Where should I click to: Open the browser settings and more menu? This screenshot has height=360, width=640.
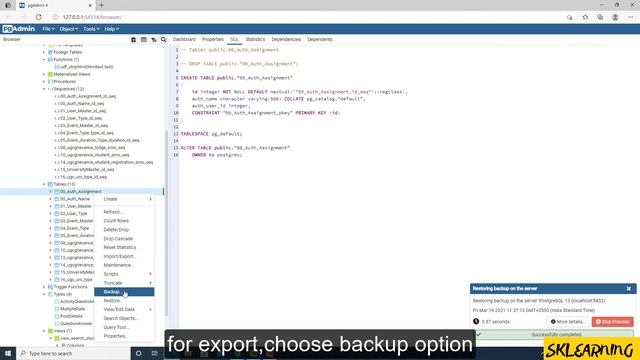631,17
